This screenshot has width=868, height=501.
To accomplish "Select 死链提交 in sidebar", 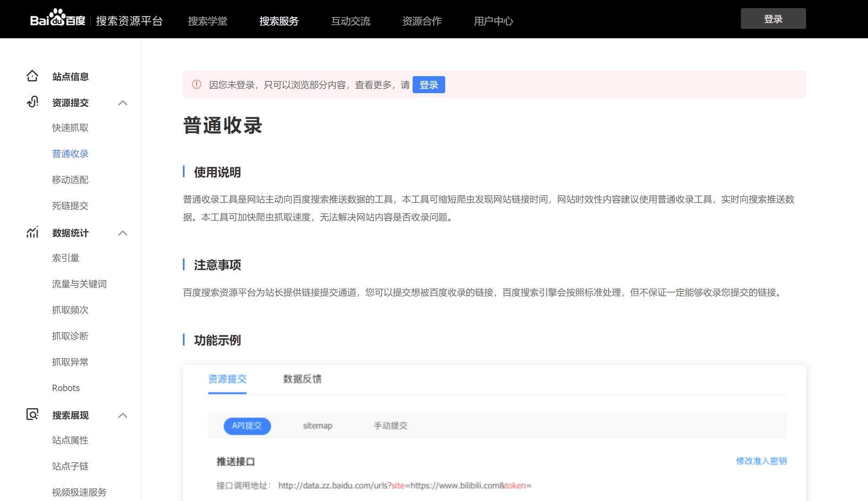I will point(70,206).
